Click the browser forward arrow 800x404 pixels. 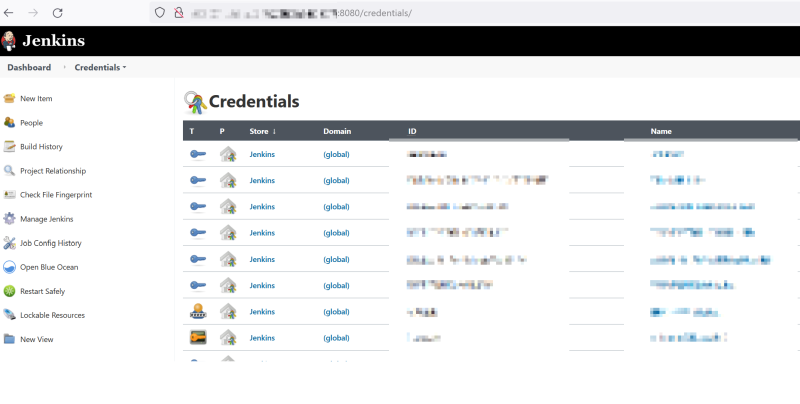(33, 13)
